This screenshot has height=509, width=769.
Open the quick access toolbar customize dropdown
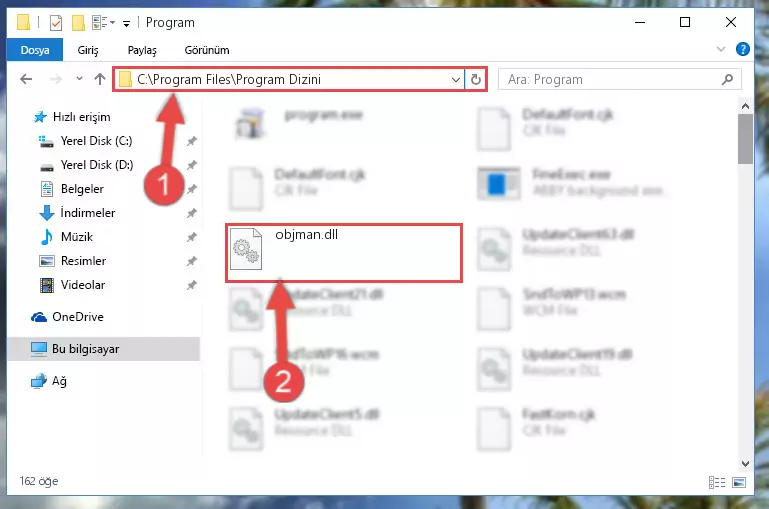point(127,23)
